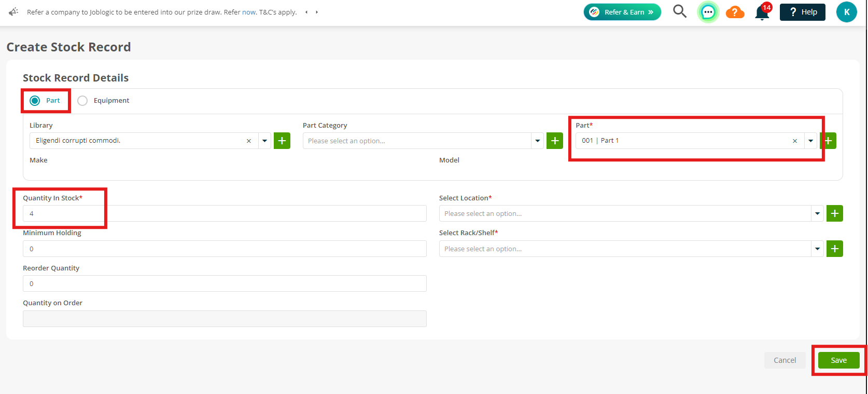This screenshot has width=868, height=394.
Task: Click the Create Stock Record heading
Action: 68,47
